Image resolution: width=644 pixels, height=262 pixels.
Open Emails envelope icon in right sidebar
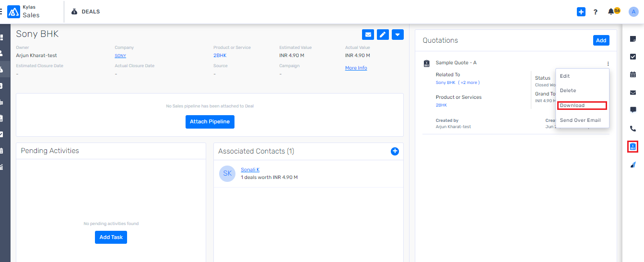coord(633,92)
